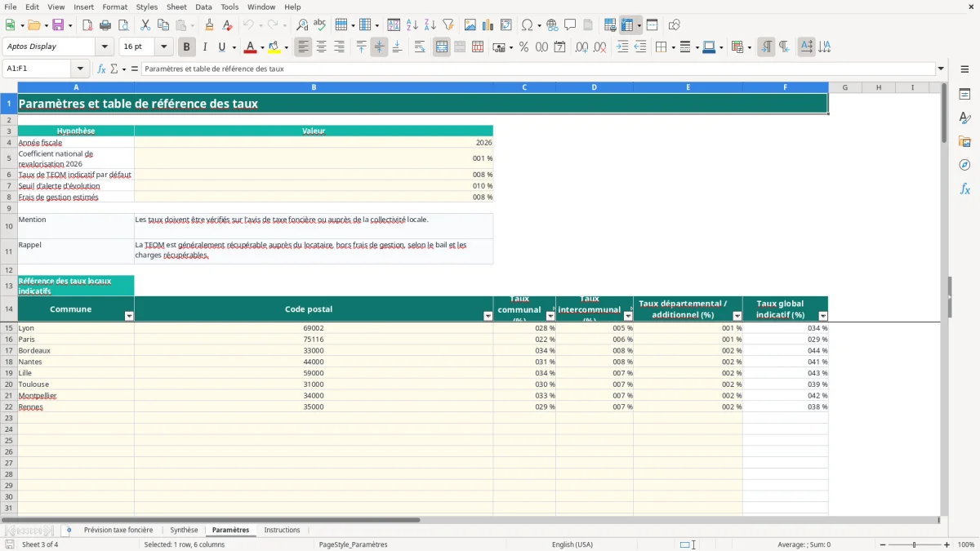Viewport: 980px width, 551px height.
Task: Switch to Instructions sheet tab
Action: (x=282, y=530)
